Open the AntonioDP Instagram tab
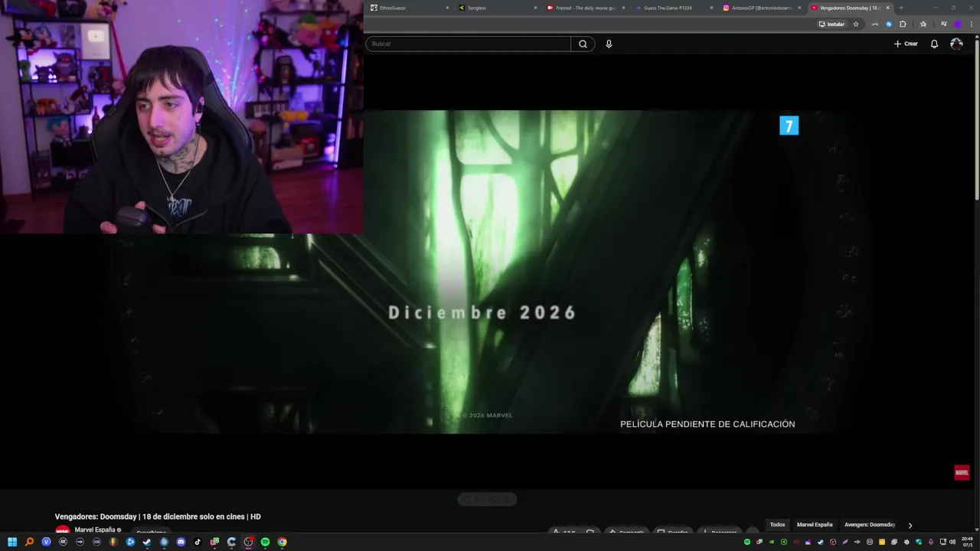 click(761, 8)
